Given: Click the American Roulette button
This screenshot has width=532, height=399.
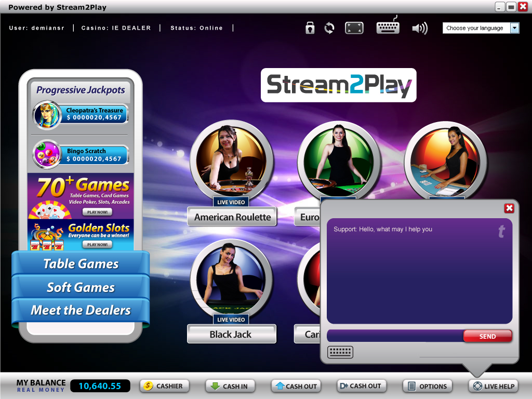Looking at the screenshot, I should [232, 217].
